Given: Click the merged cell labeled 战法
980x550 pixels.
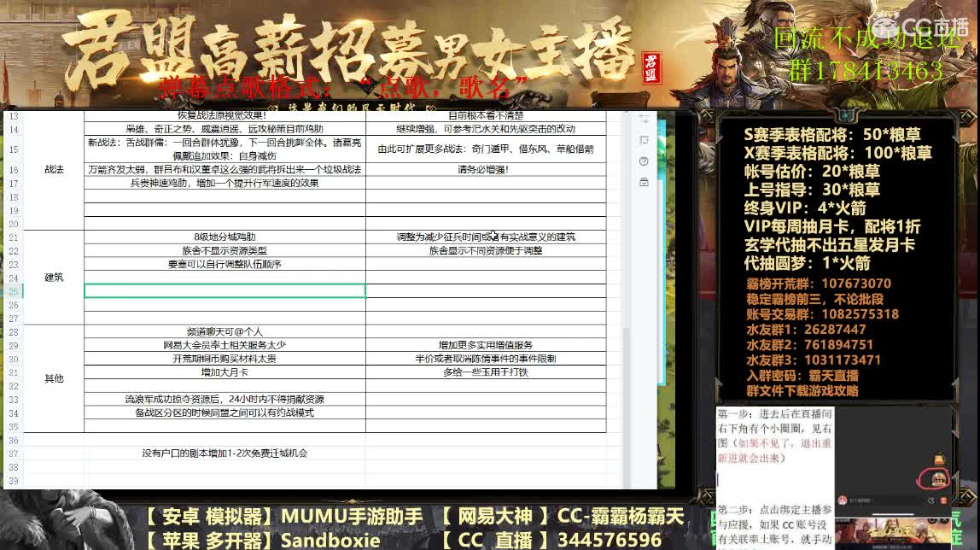Looking at the screenshot, I should [54, 170].
